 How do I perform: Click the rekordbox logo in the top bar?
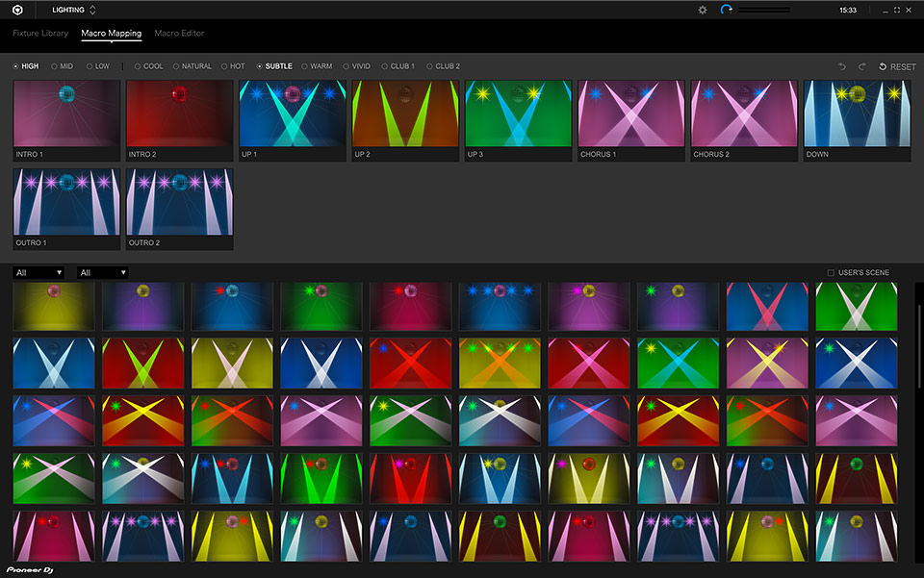tap(17, 9)
